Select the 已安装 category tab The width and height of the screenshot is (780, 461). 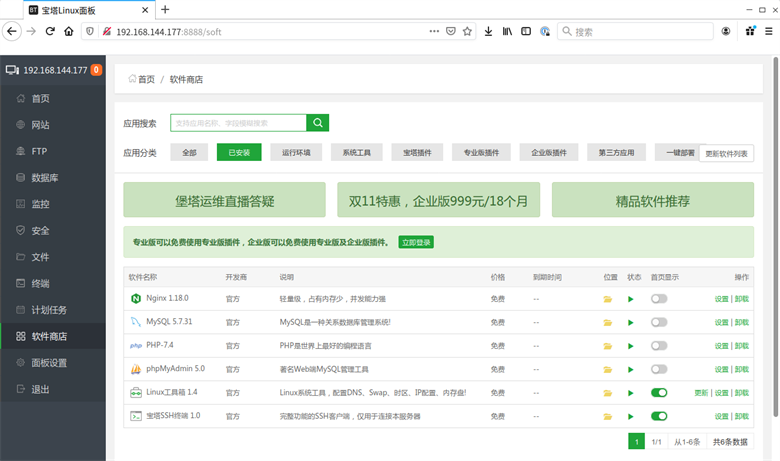(x=239, y=152)
